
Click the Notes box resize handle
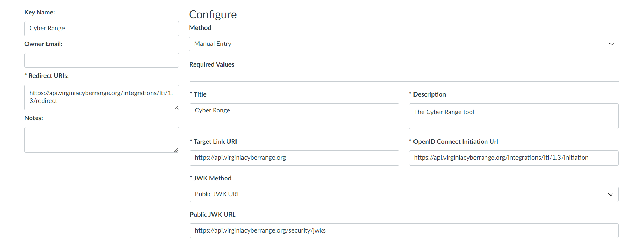(x=176, y=150)
